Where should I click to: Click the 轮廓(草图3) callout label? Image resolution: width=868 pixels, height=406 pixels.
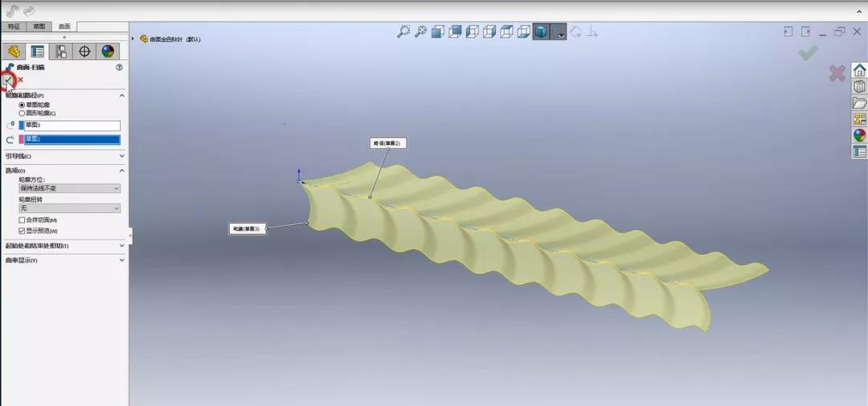click(x=247, y=228)
